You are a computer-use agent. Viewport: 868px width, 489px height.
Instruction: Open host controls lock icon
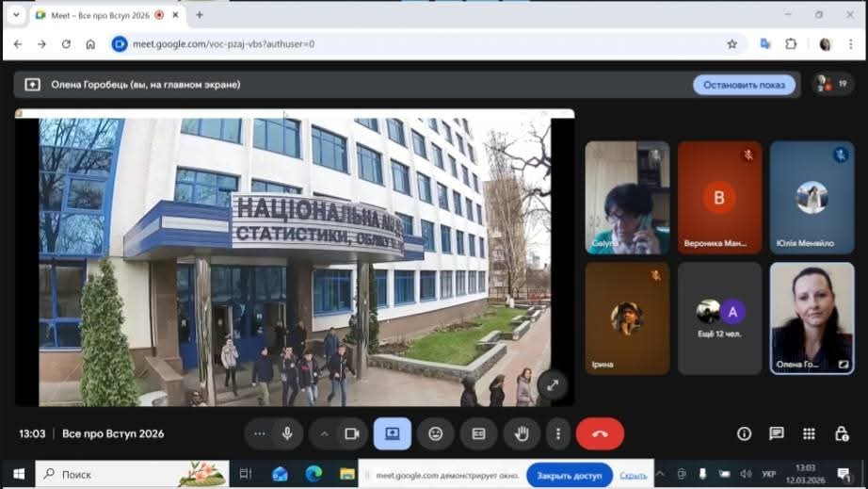[x=842, y=433]
